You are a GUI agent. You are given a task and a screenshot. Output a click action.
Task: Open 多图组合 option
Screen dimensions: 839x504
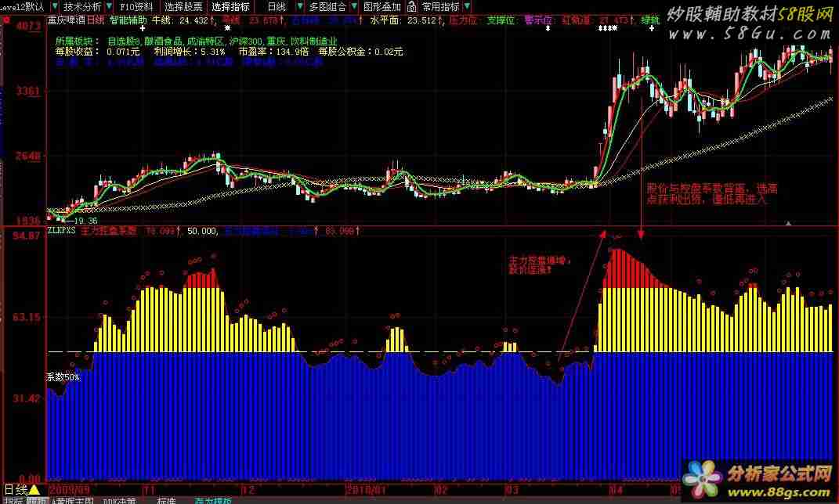pyautogui.click(x=327, y=6)
